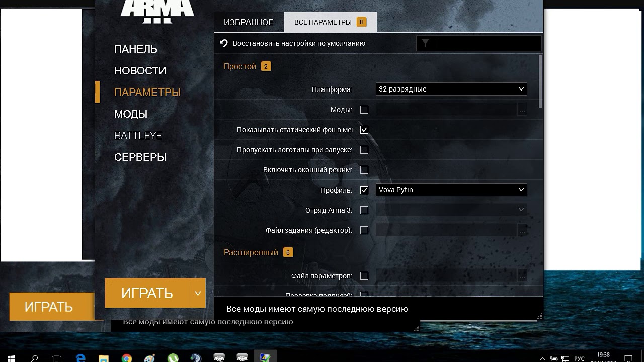This screenshot has width=644, height=362.
Task: Tick the Включить оконный режим checkbox
Action: click(x=364, y=170)
